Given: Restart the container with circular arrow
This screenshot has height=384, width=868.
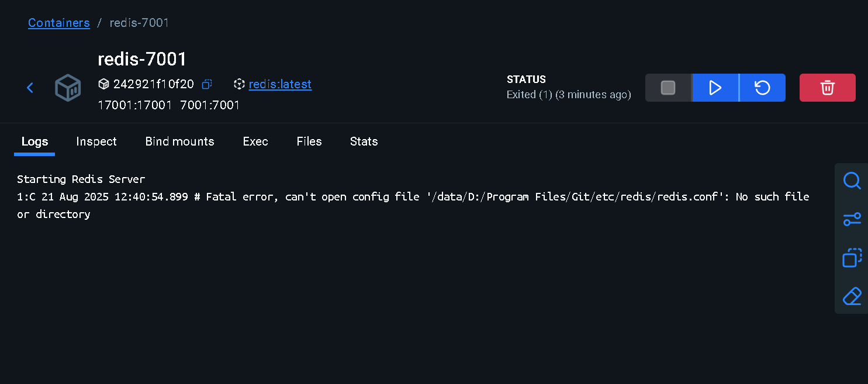Looking at the screenshot, I should tap(762, 88).
